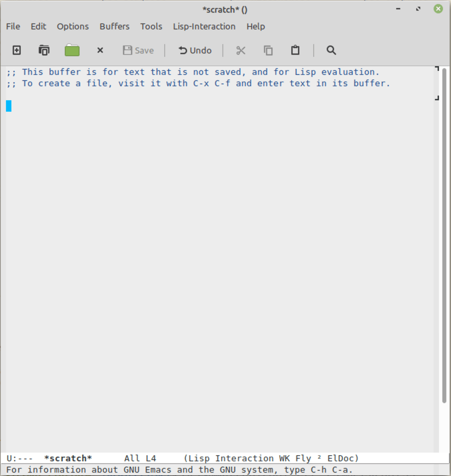
Task: Click the second comment line, "To create a file"
Action: click(198, 83)
